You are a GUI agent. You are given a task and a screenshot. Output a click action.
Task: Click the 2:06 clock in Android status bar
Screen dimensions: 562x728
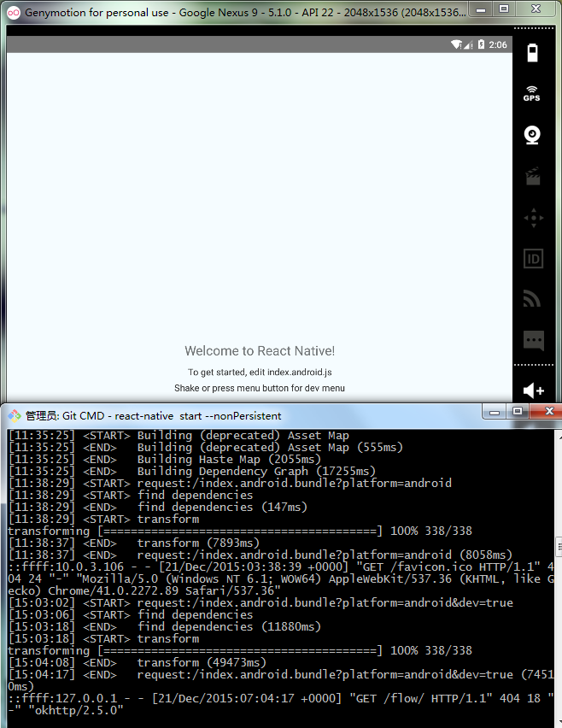497,44
